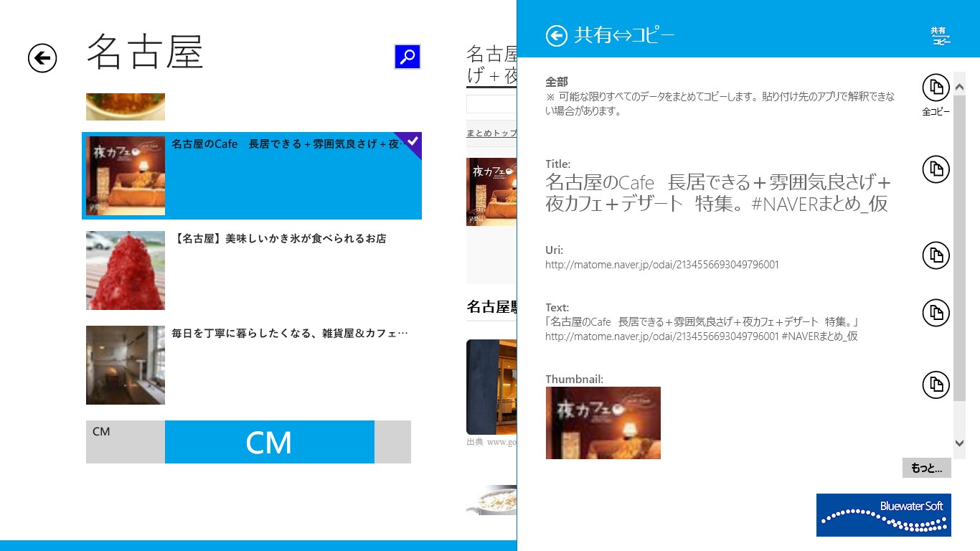Image resolution: width=980 pixels, height=551 pixels.
Task: Click the 夜カフェ thumbnail preview in share panel
Action: pos(603,423)
